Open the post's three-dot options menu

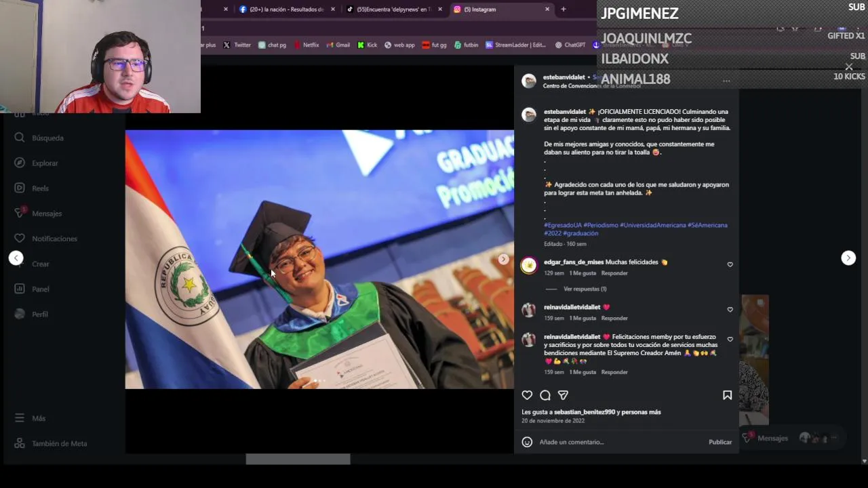tap(726, 81)
